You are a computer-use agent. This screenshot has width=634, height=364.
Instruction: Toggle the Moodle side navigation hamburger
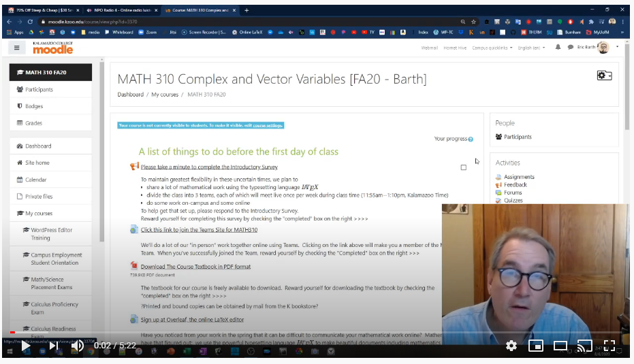click(16, 48)
